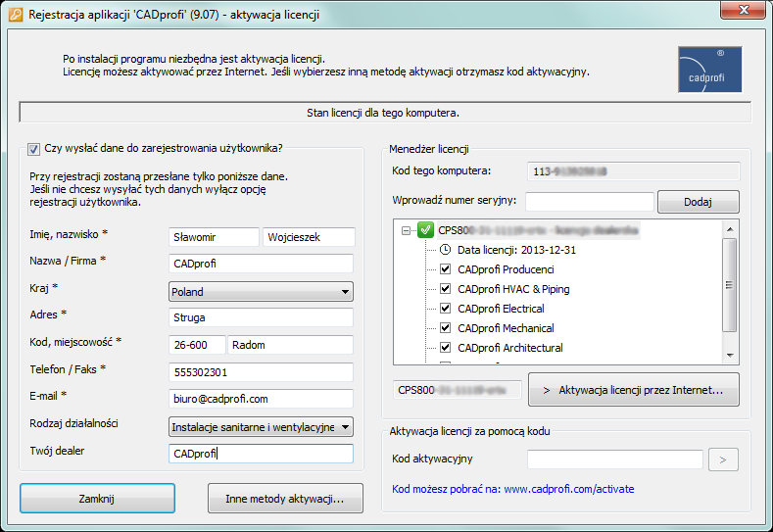Click the selected license CPS800 field
Image resolution: width=773 pixels, height=532 pixels.
pos(457,390)
